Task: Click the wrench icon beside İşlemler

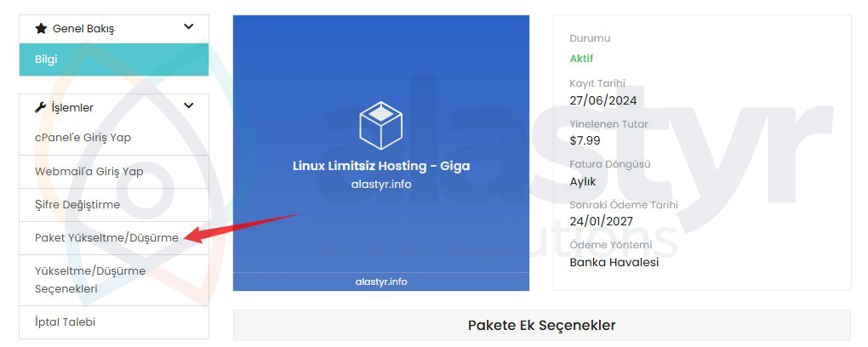Action: (x=40, y=107)
